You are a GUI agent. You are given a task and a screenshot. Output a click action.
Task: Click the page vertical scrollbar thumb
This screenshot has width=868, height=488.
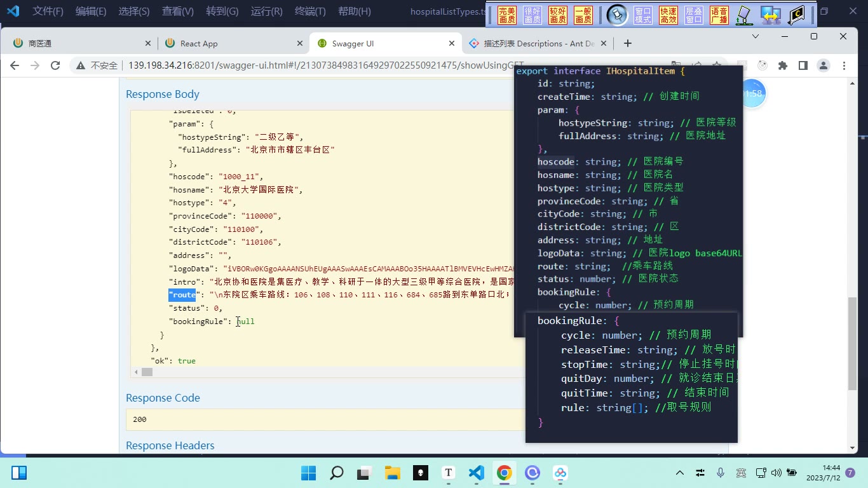point(853,344)
